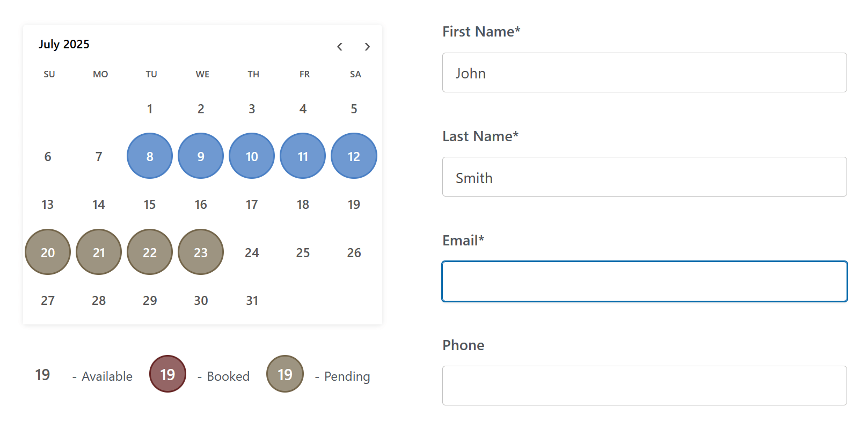Click the July 2025 month title
Viewport: 868px width, 428px height.
64,44
